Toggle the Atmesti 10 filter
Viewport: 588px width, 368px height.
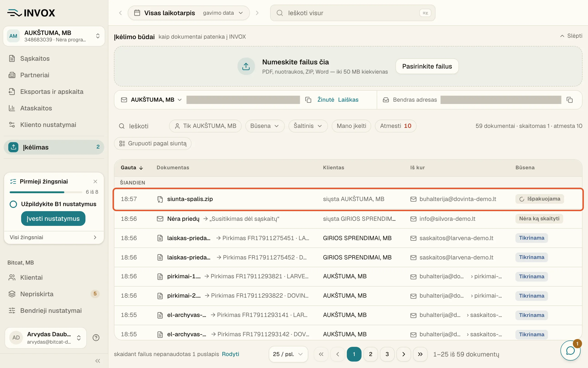pos(396,126)
